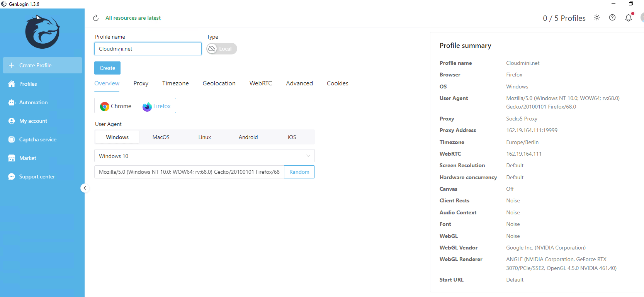
Task: Select the iOS user agent OS
Action: pyautogui.click(x=292, y=137)
